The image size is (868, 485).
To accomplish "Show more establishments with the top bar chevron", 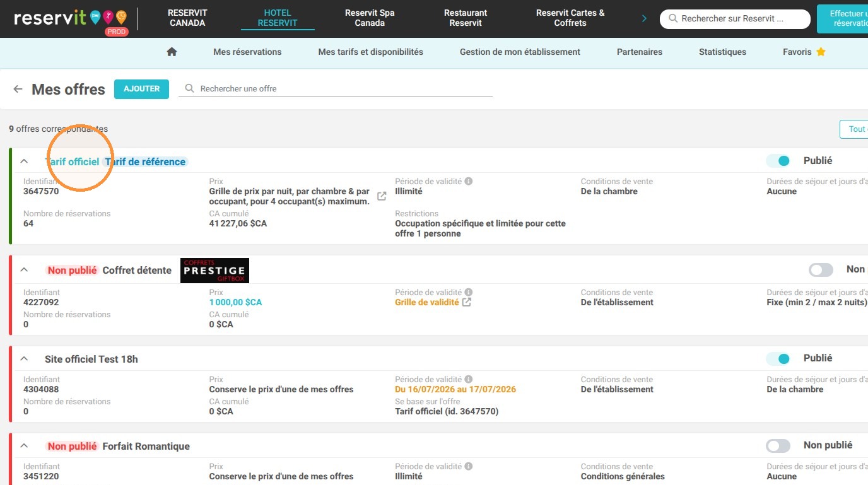I will click(x=644, y=18).
